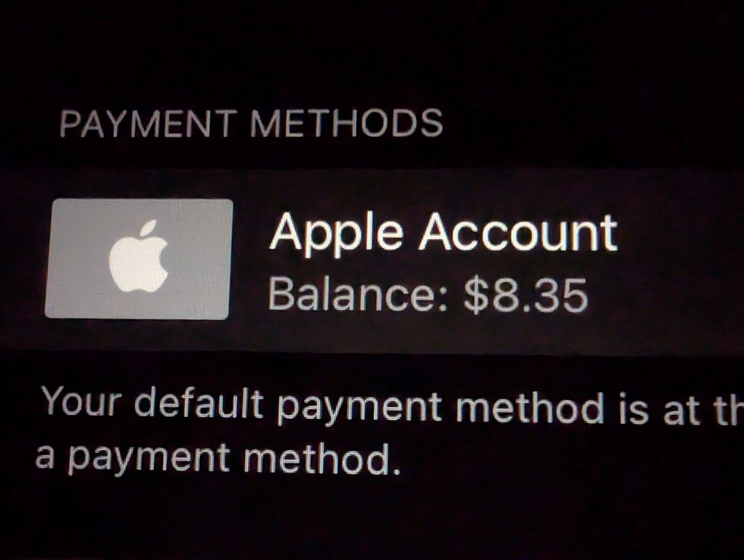Click the 'Apple Account' title text

(443, 234)
